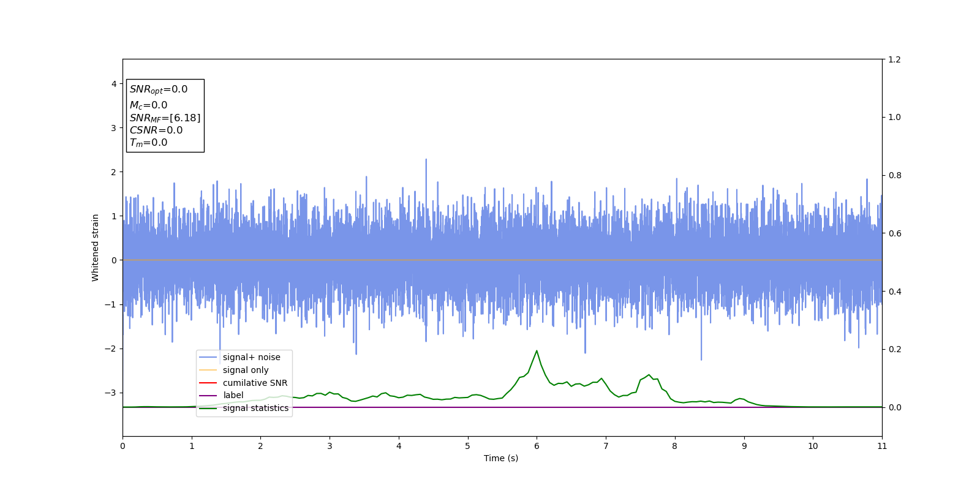Click the tallest blue noise spike near 4.4 seconds
Screen dimensions: 980x490
(x=426, y=160)
